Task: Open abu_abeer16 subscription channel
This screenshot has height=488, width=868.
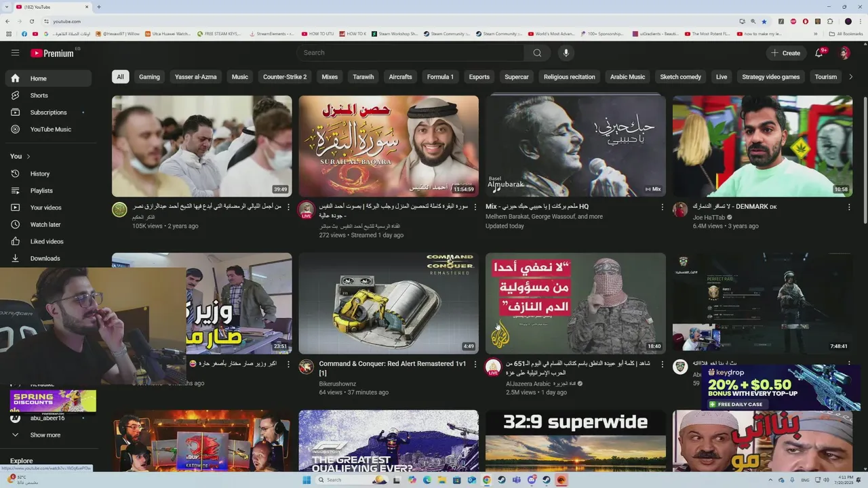Action: [x=47, y=418]
